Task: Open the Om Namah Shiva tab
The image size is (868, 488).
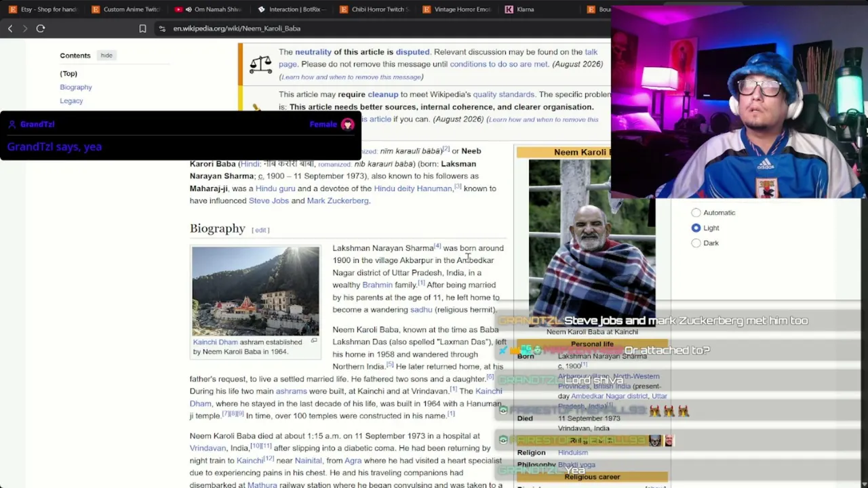Action: click(x=209, y=9)
